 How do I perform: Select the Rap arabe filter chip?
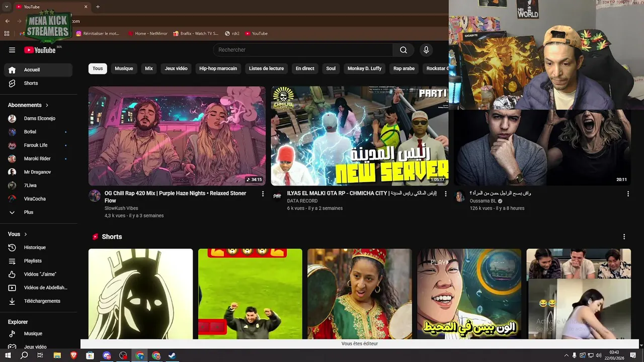[x=404, y=68]
